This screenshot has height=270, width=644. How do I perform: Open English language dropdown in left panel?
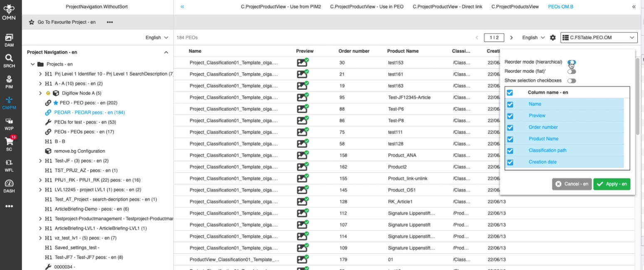[x=157, y=37]
